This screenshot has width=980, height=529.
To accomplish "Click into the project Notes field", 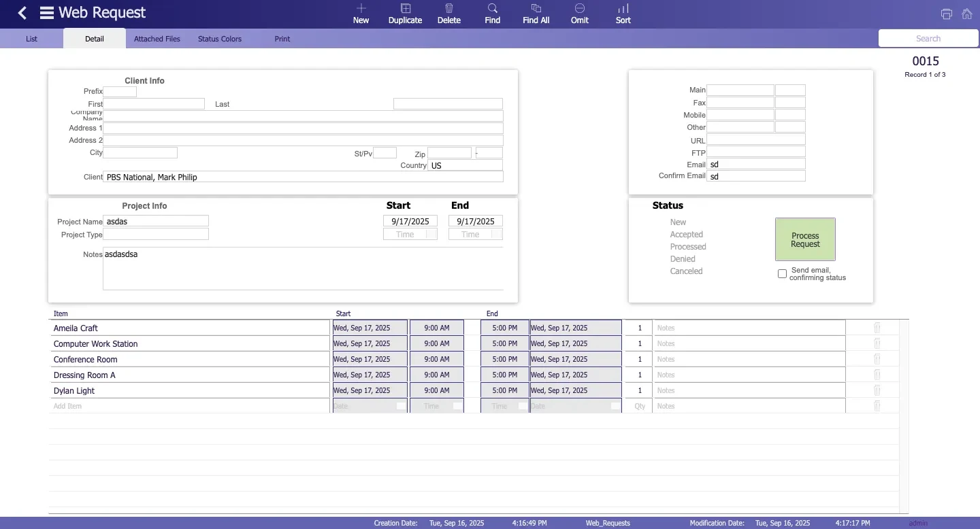I will click(303, 269).
